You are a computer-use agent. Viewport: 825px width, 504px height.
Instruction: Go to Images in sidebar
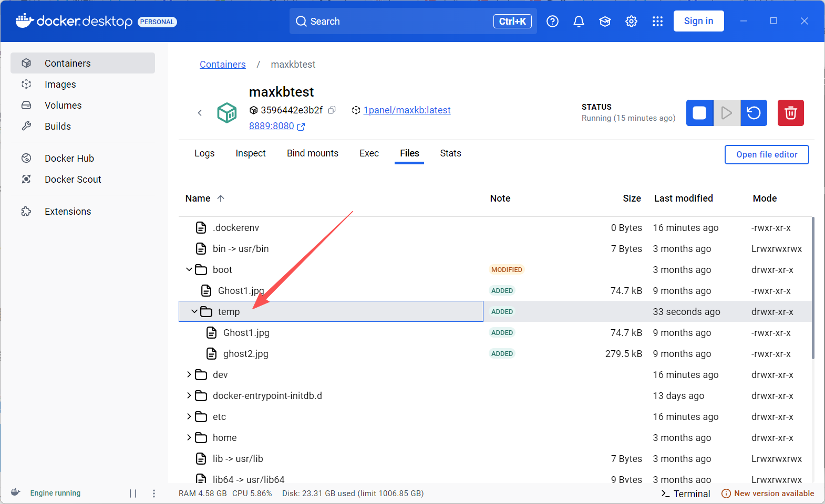(82, 84)
